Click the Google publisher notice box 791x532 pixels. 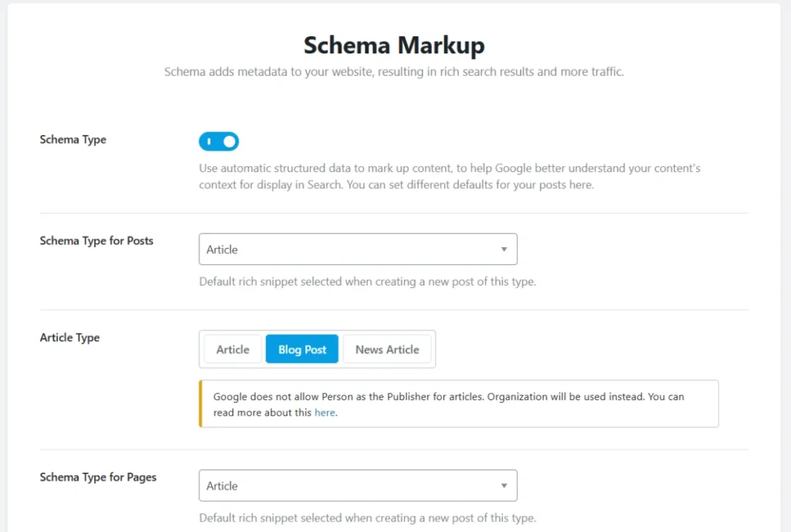[x=459, y=403]
